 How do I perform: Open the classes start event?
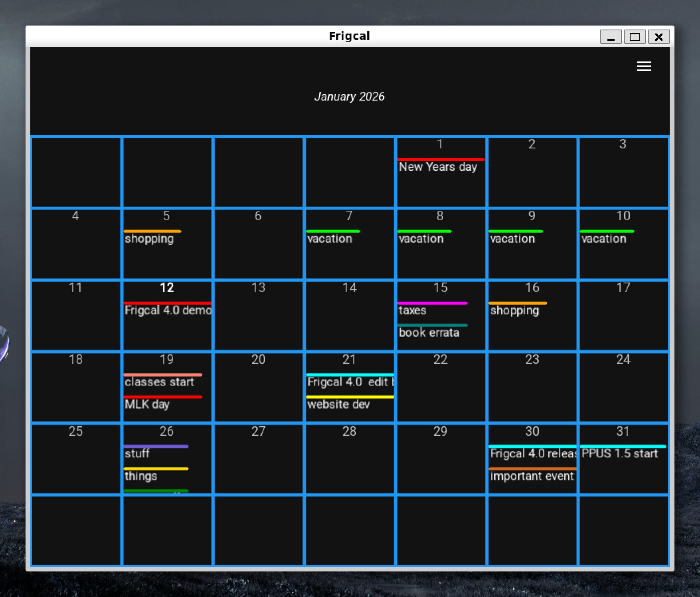tap(159, 382)
